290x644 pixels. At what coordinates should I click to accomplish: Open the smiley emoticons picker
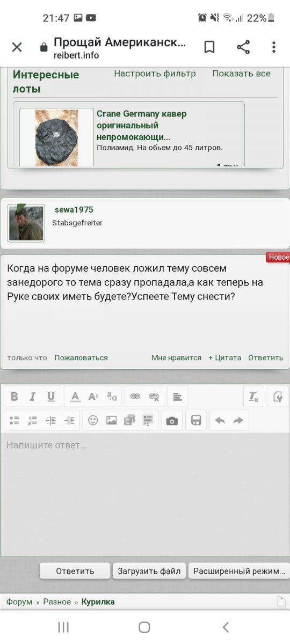tap(93, 421)
